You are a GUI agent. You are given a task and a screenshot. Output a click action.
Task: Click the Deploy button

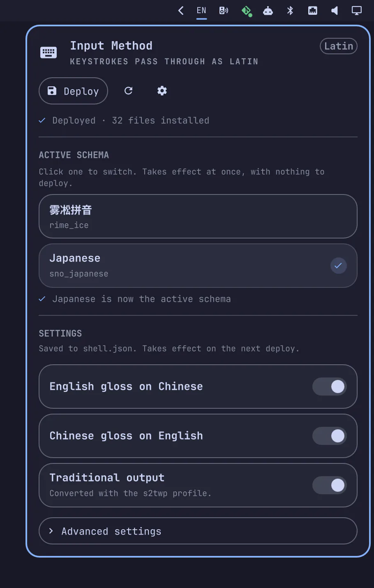[73, 91]
